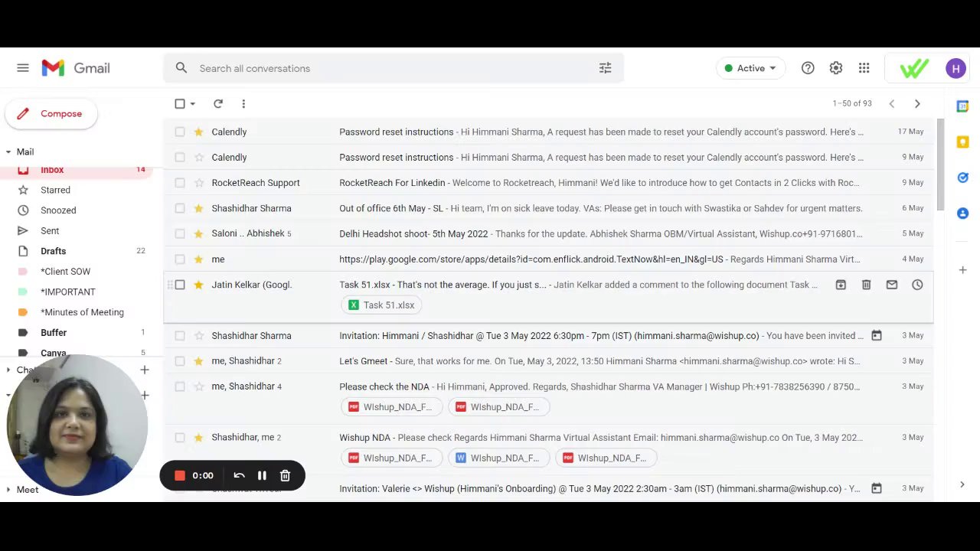
Task: Go to older emails page arrow
Action: coord(917,103)
